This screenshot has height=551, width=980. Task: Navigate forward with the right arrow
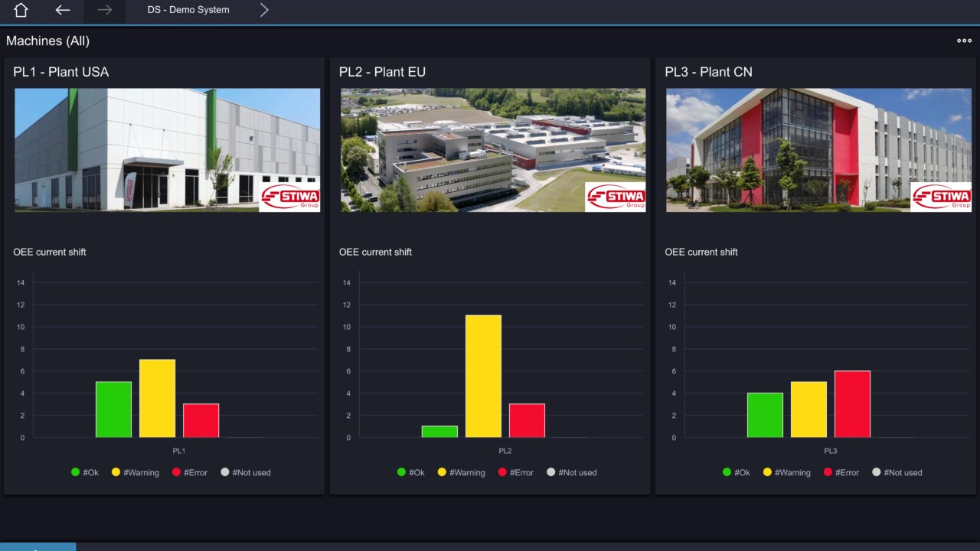pos(105,10)
